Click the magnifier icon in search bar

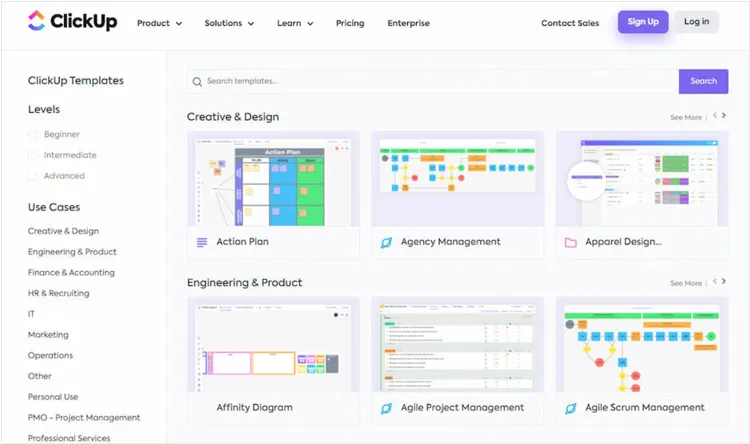(x=197, y=81)
